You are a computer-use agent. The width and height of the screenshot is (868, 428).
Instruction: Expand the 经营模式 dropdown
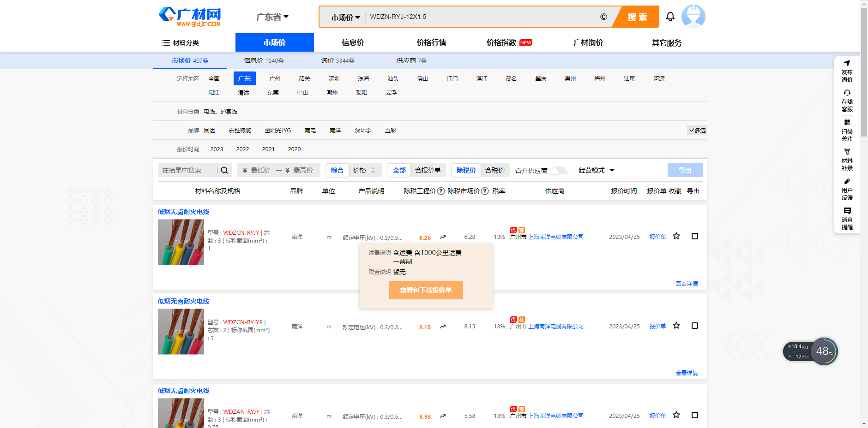[597, 170]
